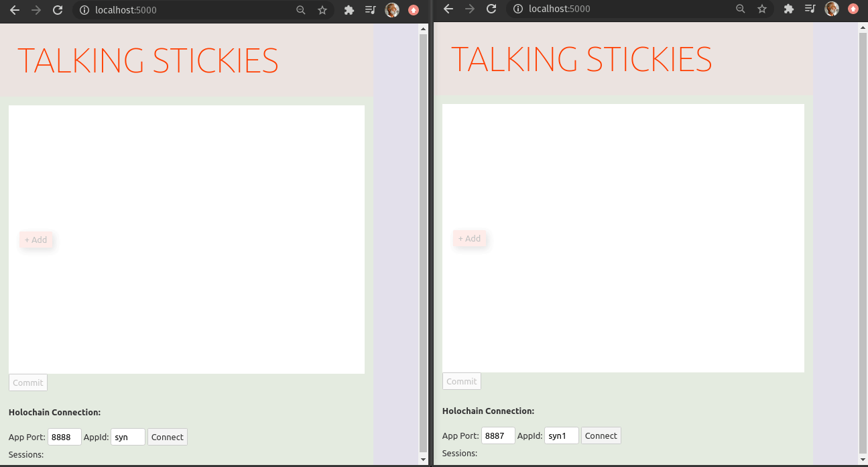Click the bookmark star in the right address bar

point(762,9)
